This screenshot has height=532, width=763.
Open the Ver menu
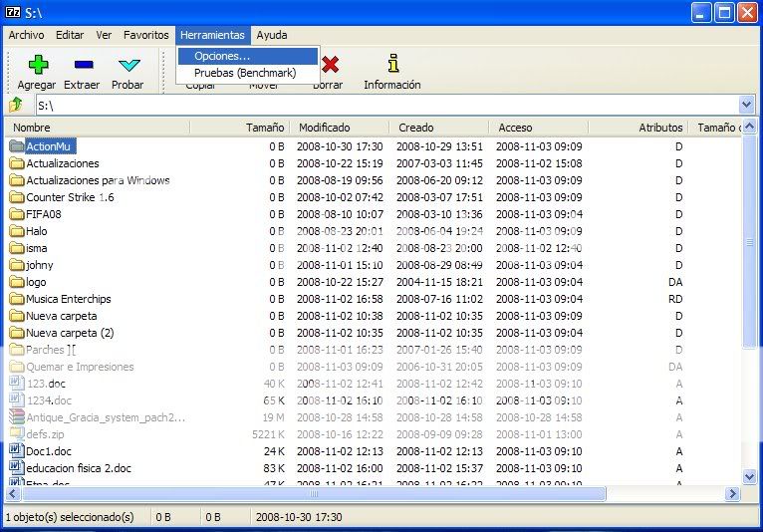[104, 35]
